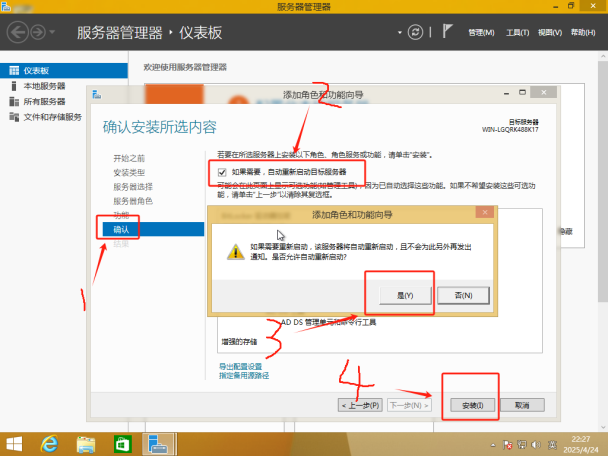Open the 视图(V) menu
Image resolution: width=608 pixels, height=456 pixels.
click(550, 33)
